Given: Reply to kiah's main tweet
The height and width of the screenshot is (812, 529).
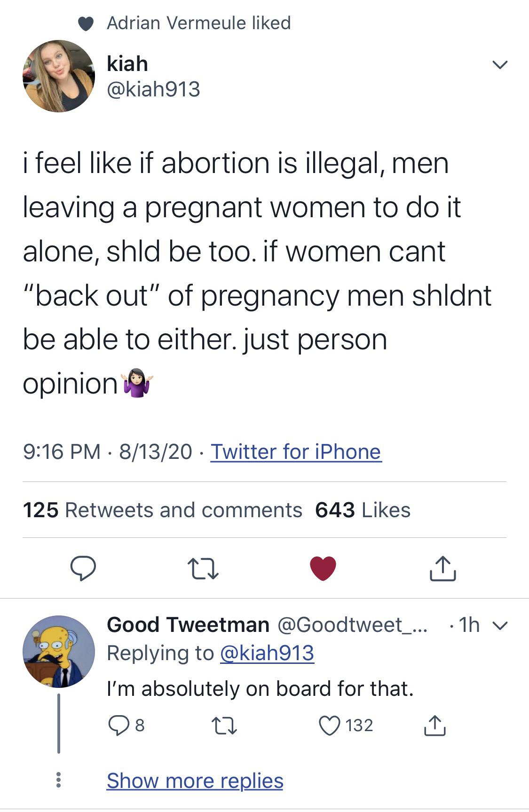Looking at the screenshot, I should click(x=83, y=568).
